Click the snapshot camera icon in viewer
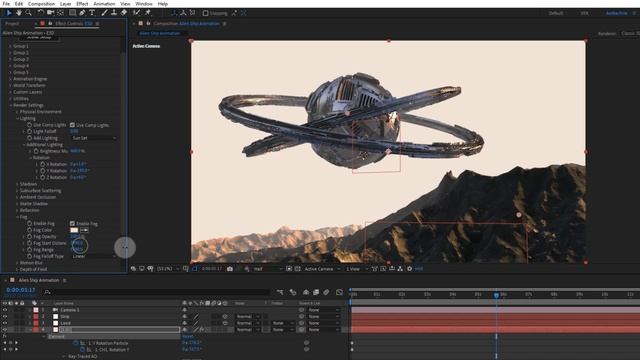 tap(230, 269)
